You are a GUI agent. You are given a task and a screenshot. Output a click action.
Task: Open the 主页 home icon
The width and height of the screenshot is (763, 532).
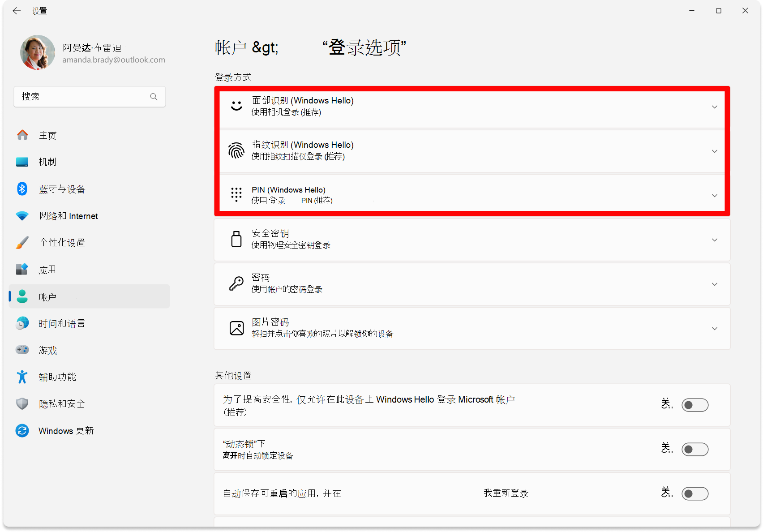(22, 135)
